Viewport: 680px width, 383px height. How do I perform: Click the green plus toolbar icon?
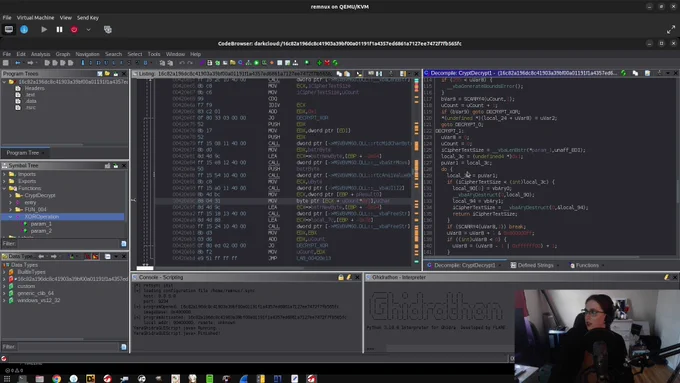point(319,63)
